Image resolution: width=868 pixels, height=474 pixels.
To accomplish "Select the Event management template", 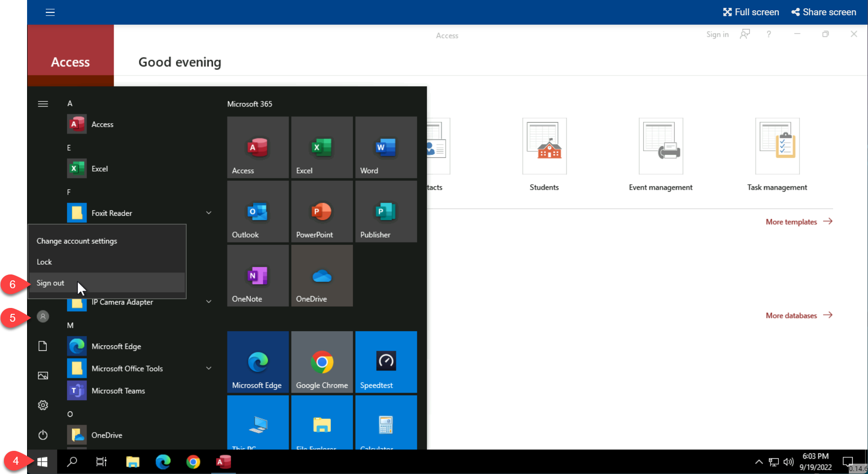I will (661, 154).
